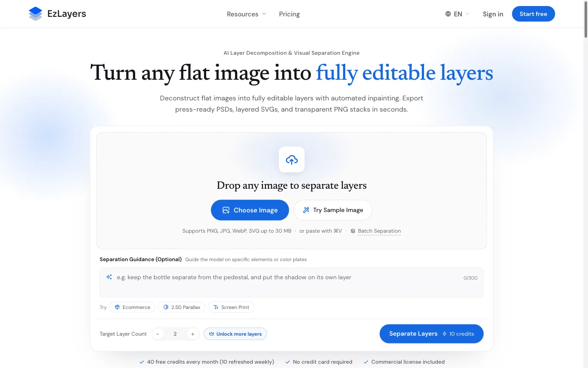Click the EzLayers stacked-layers logo icon
Viewport: 588px width, 368px height.
tap(36, 14)
